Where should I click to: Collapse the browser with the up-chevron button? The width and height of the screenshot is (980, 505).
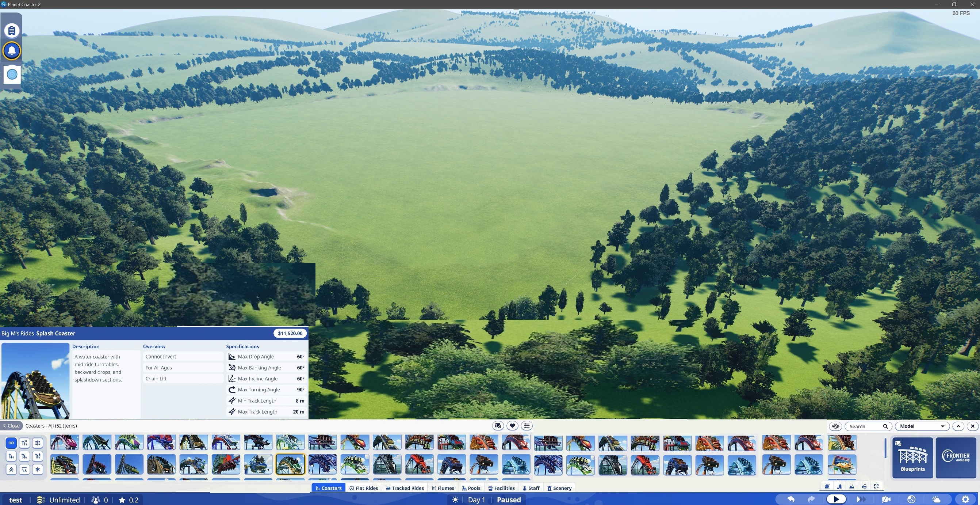[958, 426]
